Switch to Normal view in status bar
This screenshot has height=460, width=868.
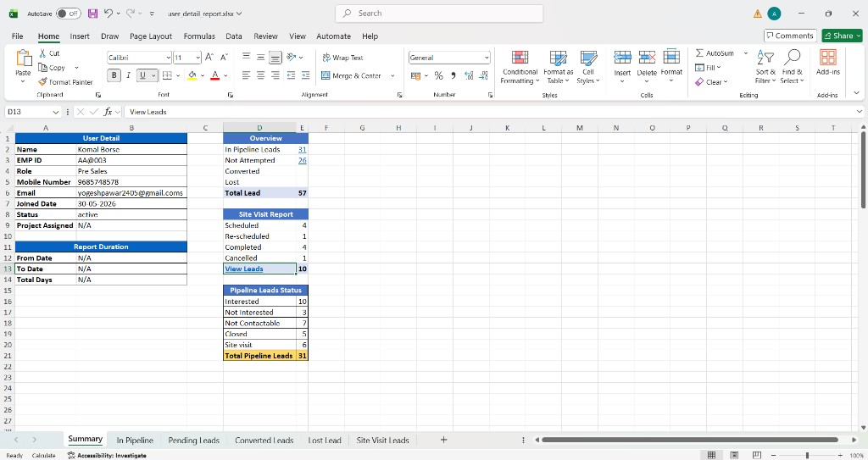[x=711, y=455]
